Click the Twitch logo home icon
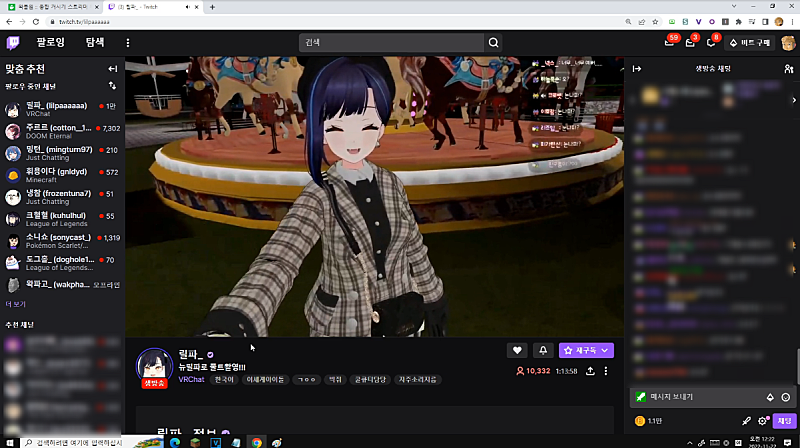The image size is (800, 448). pos(13,43)
